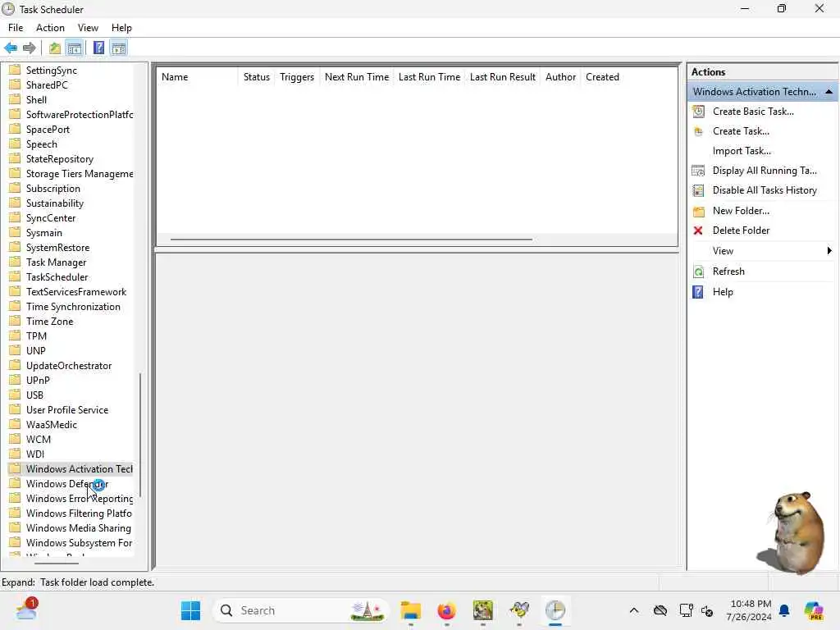Select the Windows Error Reporting folder
Viewport: 840px width, 630px height.
80,498
